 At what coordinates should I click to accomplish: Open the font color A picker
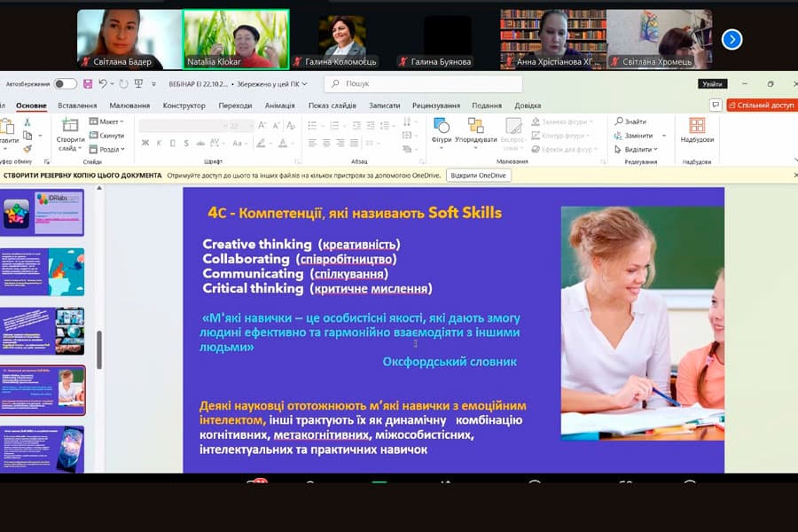click(x=282, y=143)
